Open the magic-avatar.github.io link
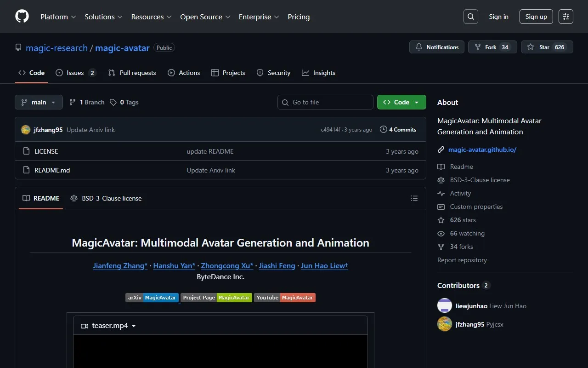588x368 pixels. tap(482, 149)
